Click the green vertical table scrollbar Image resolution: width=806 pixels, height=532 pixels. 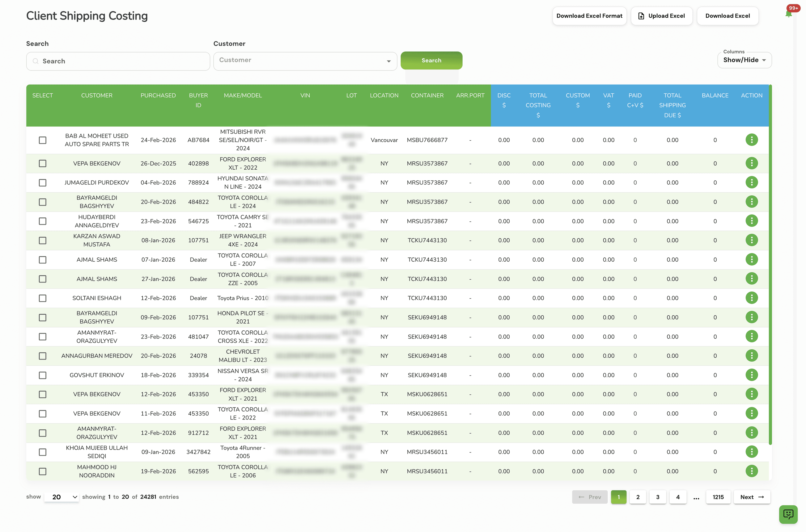pyautogui.click(x=770, y=265)
